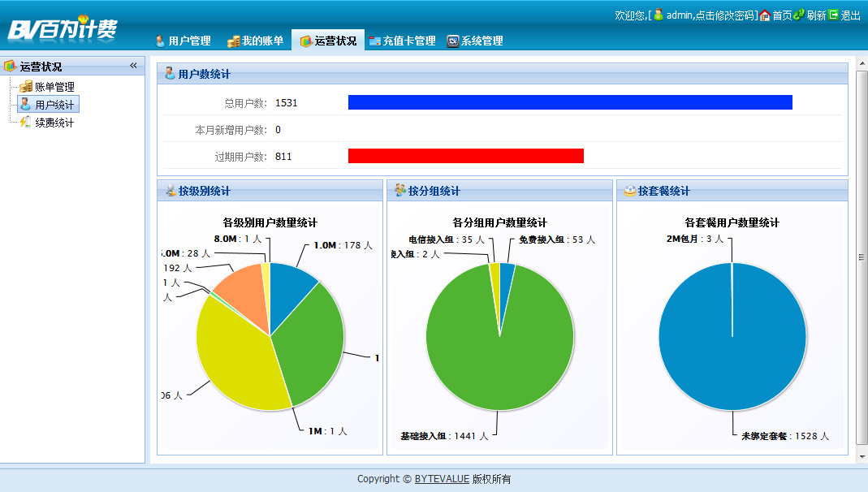Switch to the 充值卡管理 tab
This screenshot has width=868, height=492.
tap(402, 41)
